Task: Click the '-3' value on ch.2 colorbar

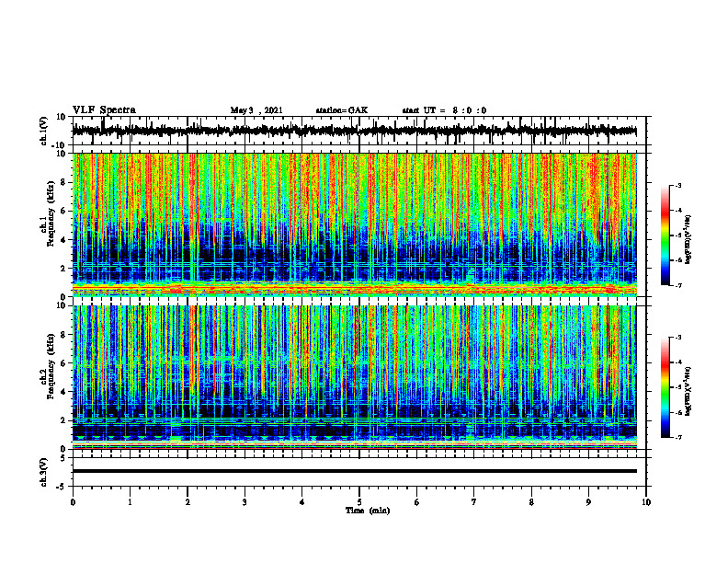Action: pyautogui.click(x=677, y=338)
